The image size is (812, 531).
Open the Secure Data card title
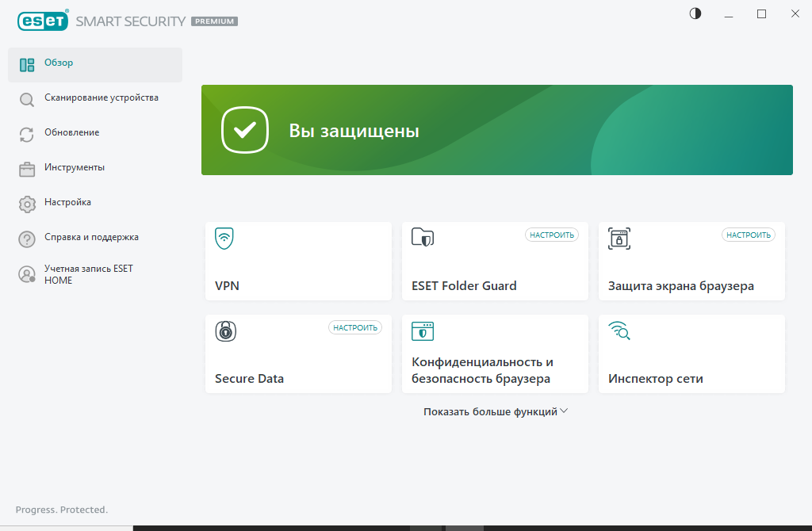(249, 378)
